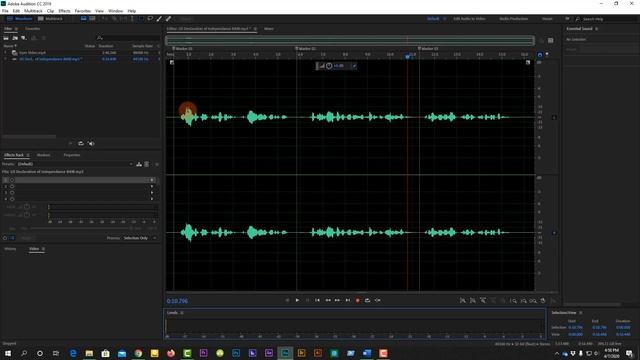Switch to the Waveform editor view
The image size is (640, 360).
point(19,19)
